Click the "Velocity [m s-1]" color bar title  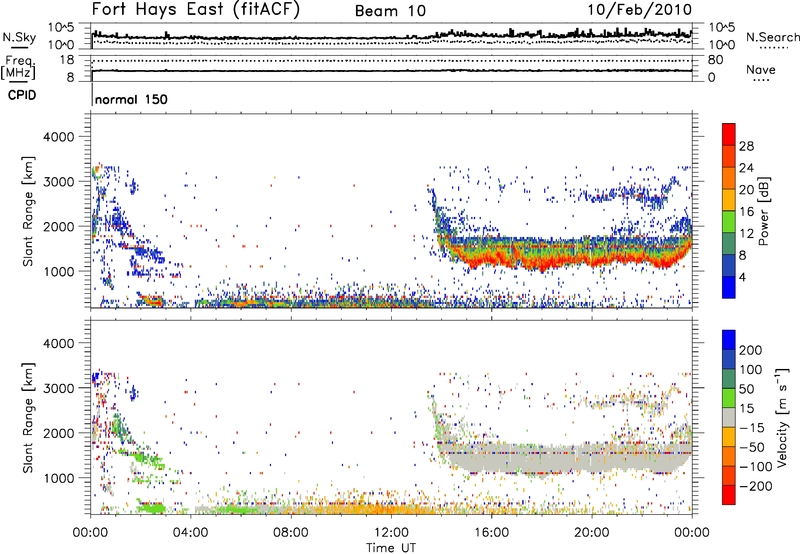pos(782,417)
